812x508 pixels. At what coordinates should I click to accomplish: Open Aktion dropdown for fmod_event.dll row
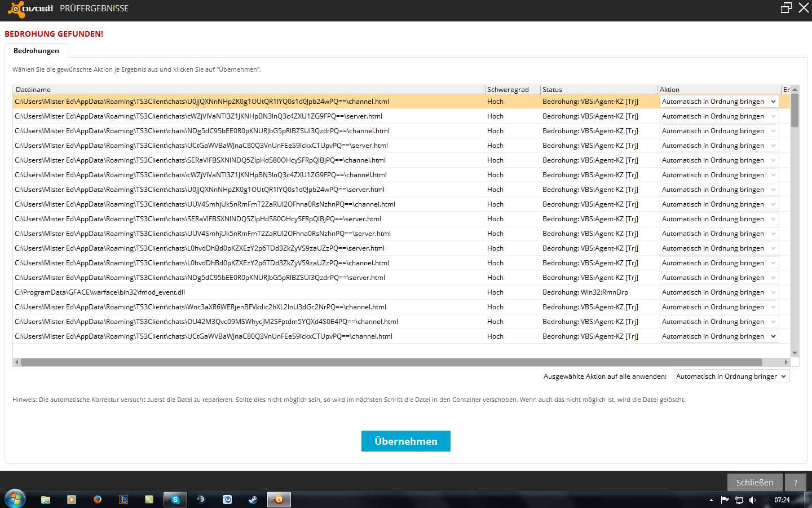(719, 292)
